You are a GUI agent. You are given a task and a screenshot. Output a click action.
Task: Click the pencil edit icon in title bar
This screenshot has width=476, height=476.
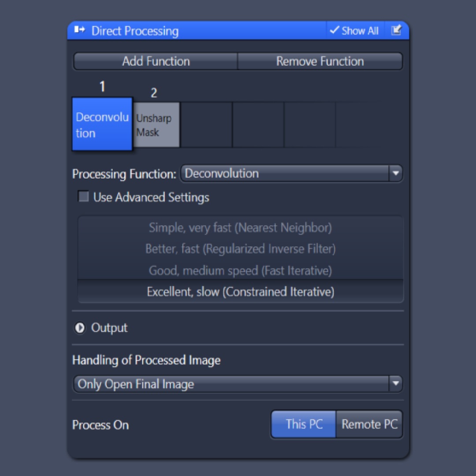pyautogui.click(x=397, y=30)
